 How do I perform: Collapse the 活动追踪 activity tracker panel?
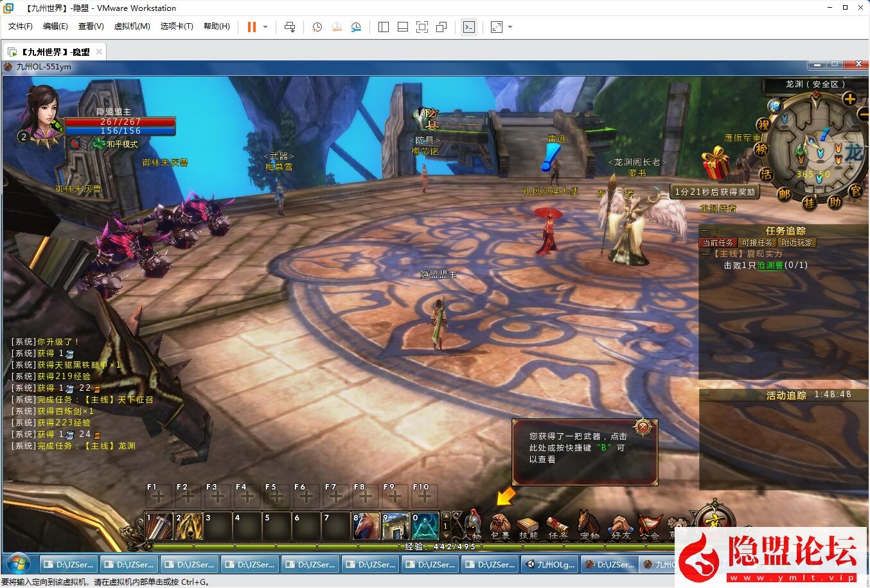[x=706, y=395]
